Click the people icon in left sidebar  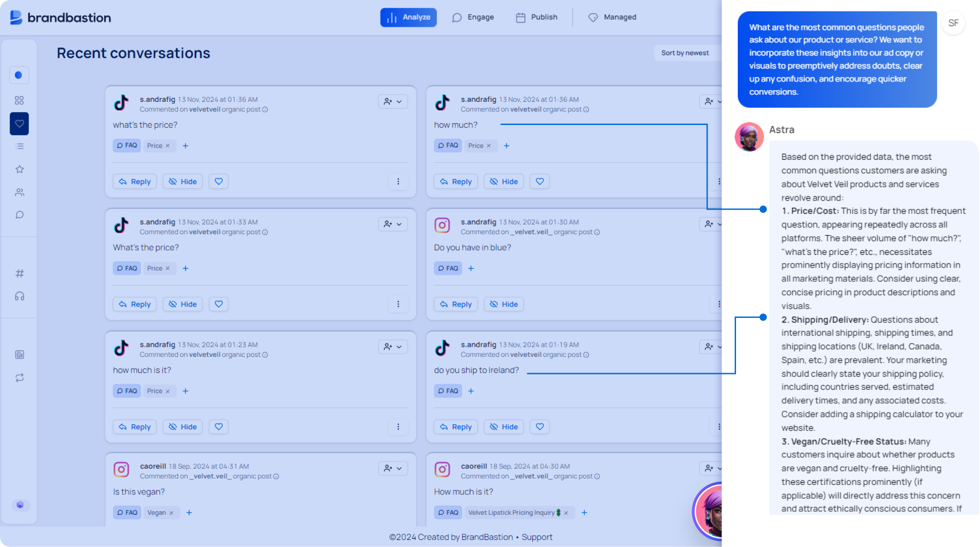pos(19,192)
